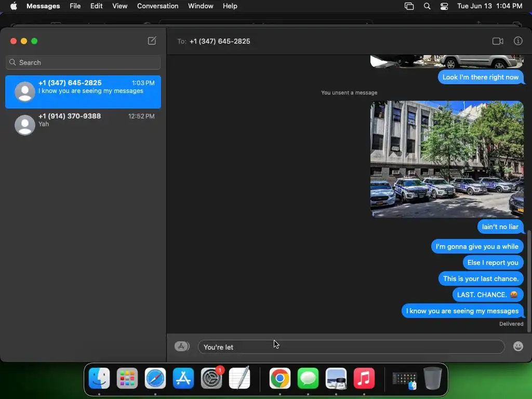
Task: Open the conversation details info icon
Action: click(518, 41)
